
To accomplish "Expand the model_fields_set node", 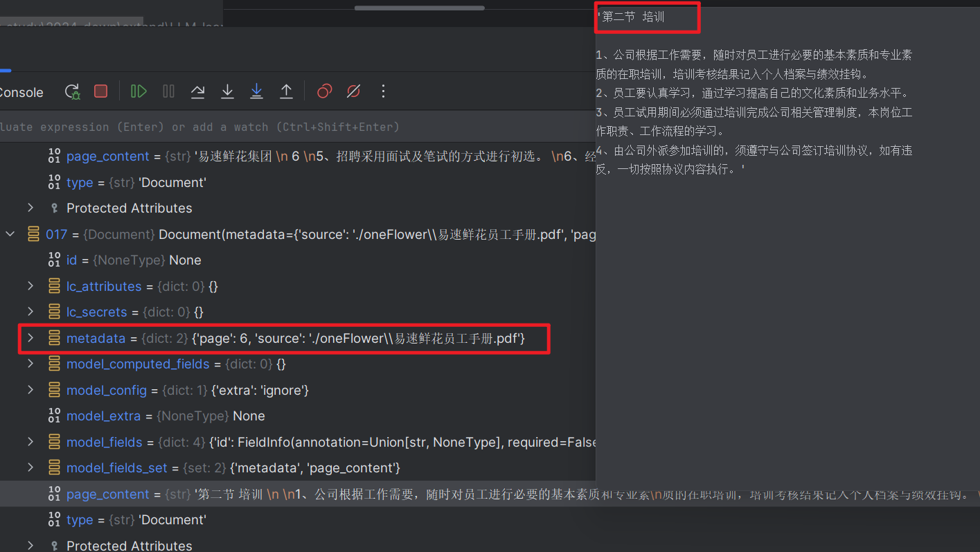I will (x=30, y=468).
